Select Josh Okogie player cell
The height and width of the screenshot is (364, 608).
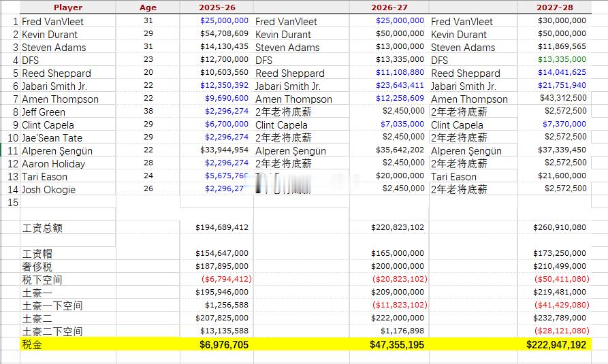click(48, 190)
